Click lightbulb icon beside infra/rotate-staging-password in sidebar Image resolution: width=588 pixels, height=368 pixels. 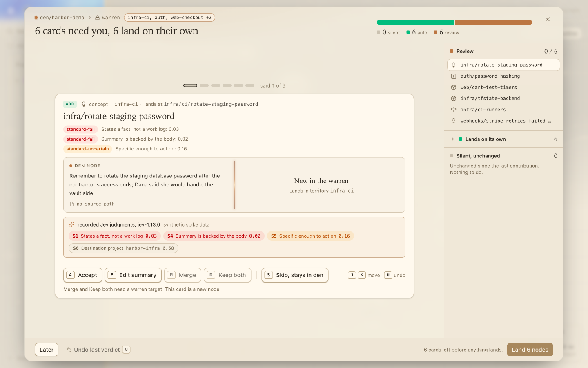tap(454, 65)
